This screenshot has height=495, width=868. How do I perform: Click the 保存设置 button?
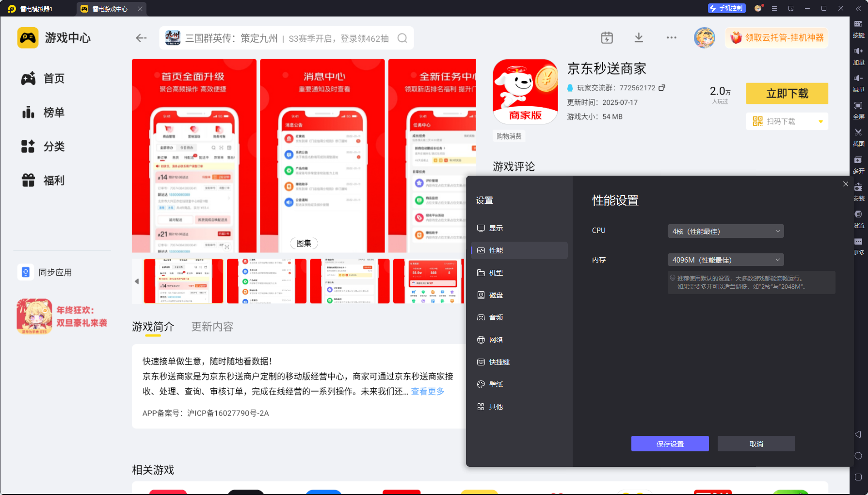coord(670,444)
